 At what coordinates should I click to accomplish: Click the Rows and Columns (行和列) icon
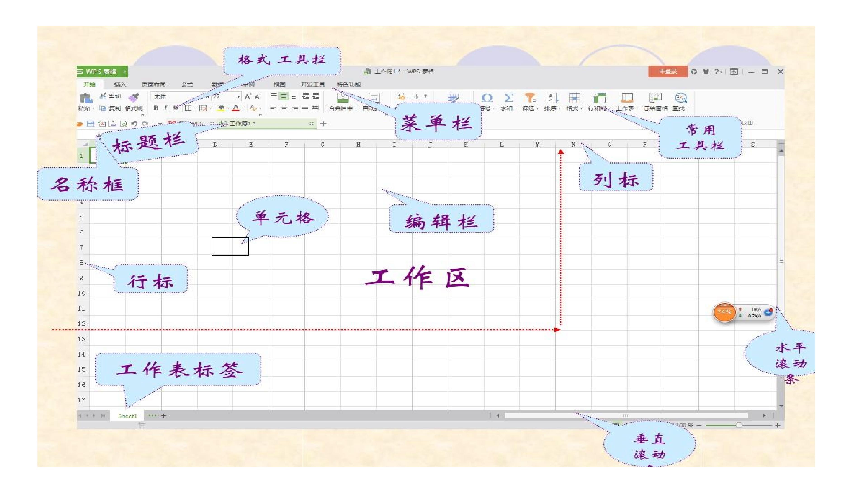599,98
